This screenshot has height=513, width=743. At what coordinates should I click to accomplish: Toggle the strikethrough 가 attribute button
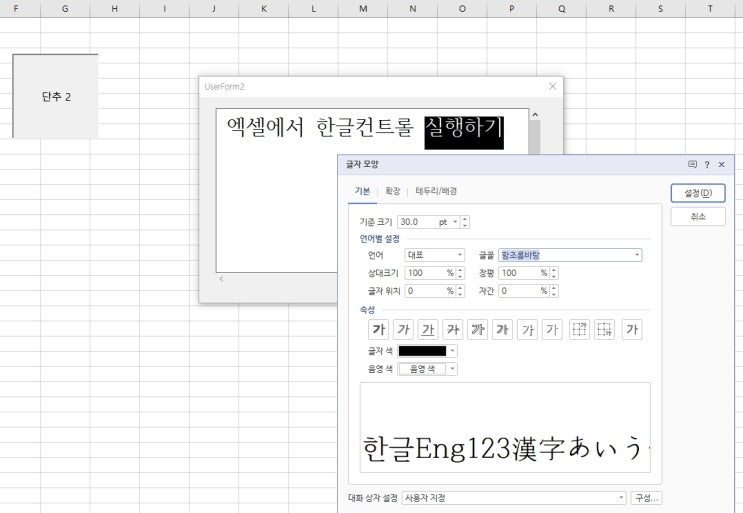pos(453,329)
